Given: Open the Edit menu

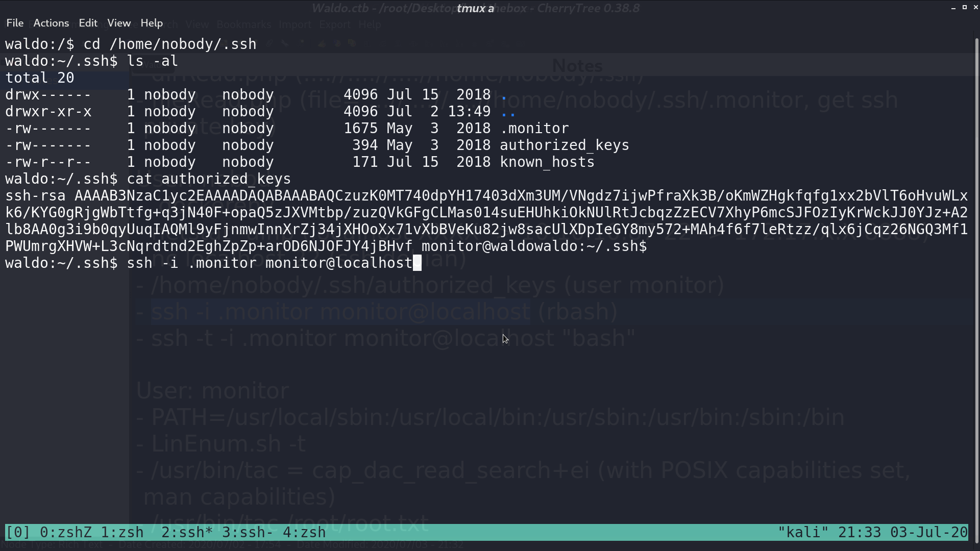Looking at the screenshot, I should click(x=88, y=23).
